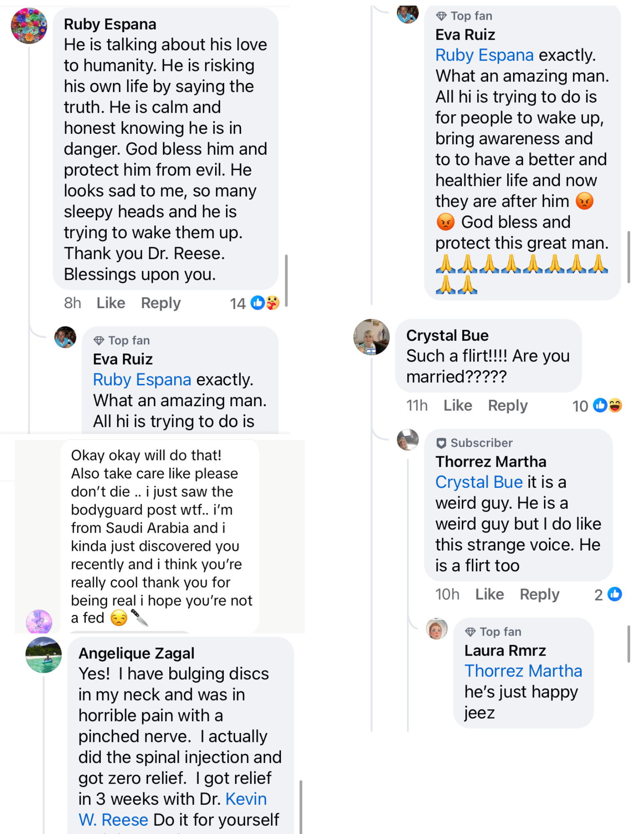
Task: Like Crystal Bue's comment
Action: (458, 405)
